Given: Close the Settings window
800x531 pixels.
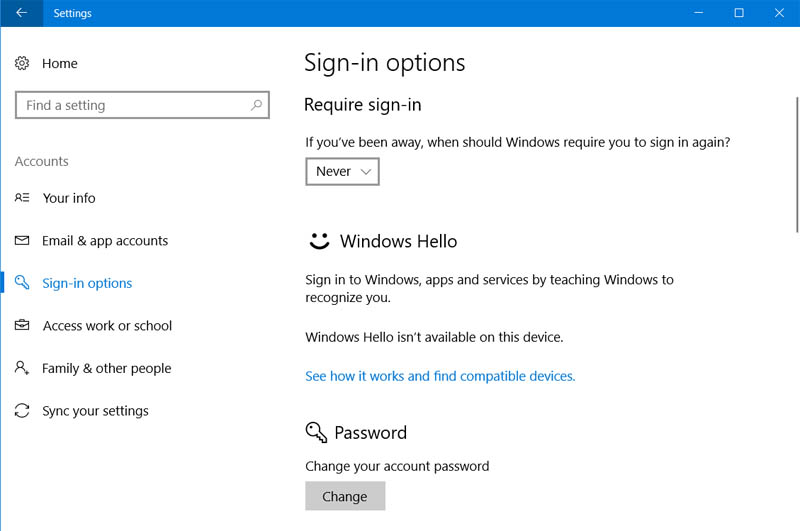Looking at the screenshot, I should click(x=779, y=13).
